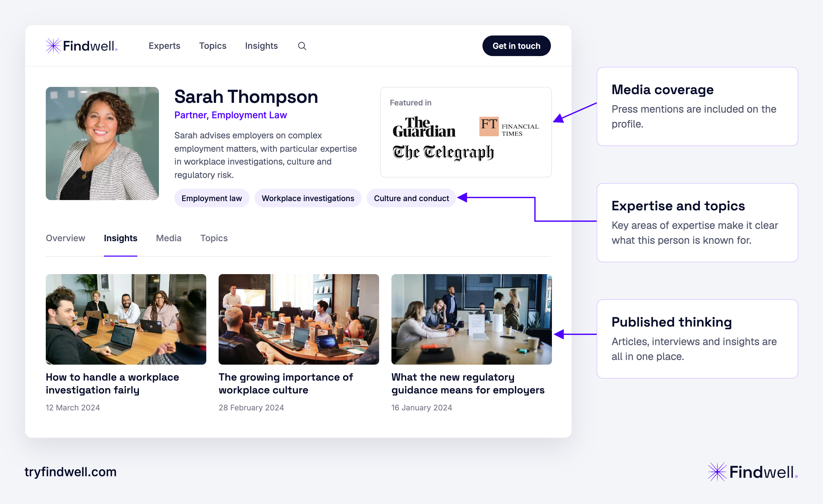The image size is (823, 504).
Task: Click the '28 February 2024' date
Action: coord(251,408)
